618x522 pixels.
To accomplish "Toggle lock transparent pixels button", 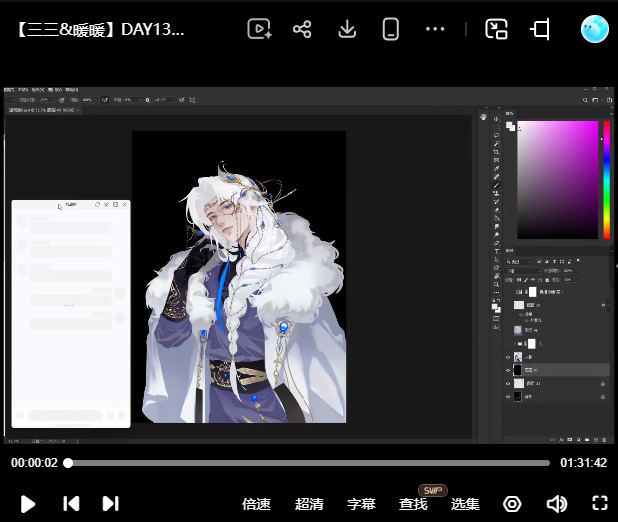I will click(x=519, y=280).
